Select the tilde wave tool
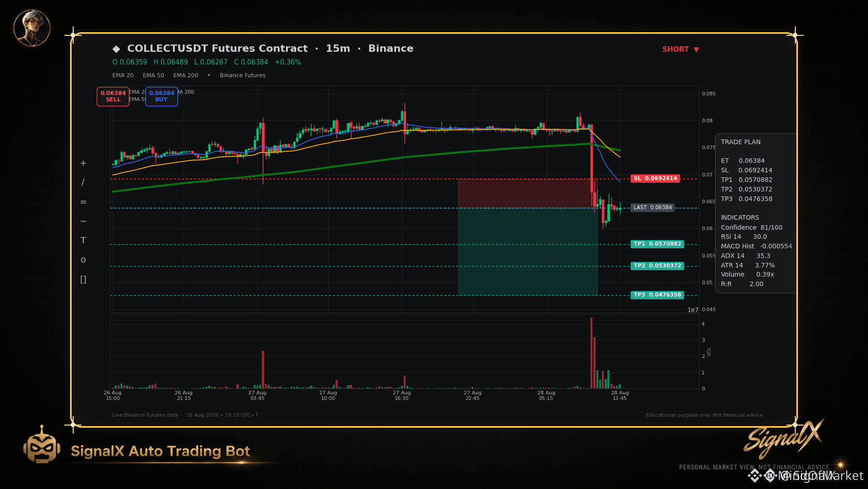Image resolution: width=868 pixels, height=489 pixels. tap(83, 221)
